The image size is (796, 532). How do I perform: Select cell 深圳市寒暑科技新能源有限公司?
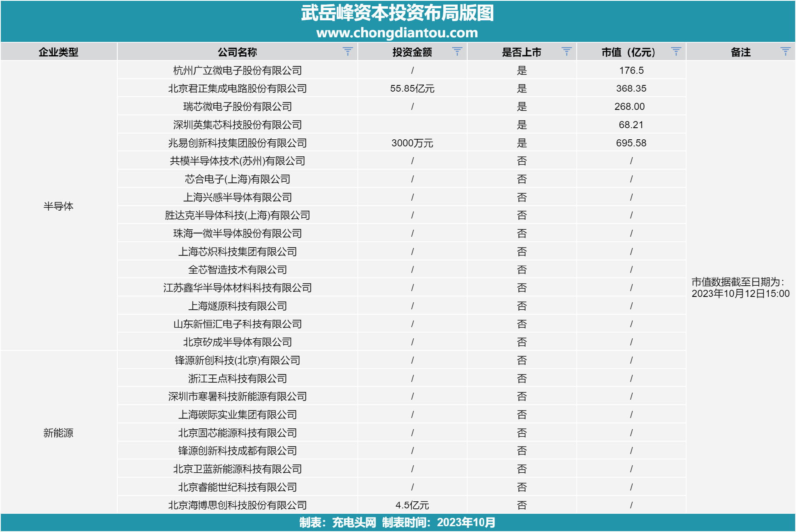pos(237,396)
